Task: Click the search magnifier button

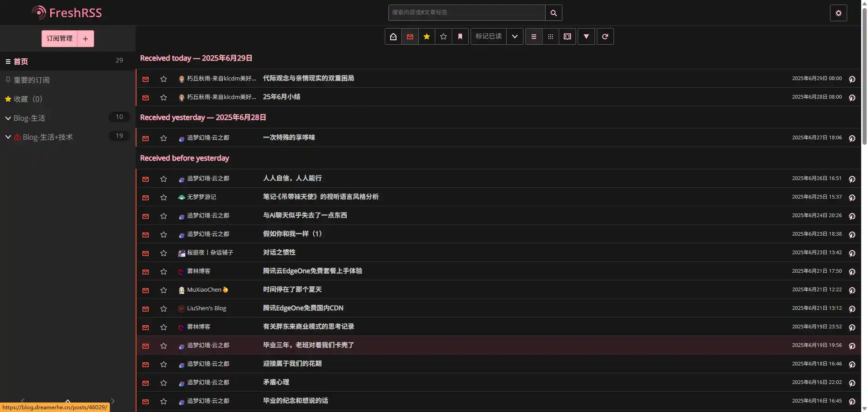Action: pyautogui.click(x=553, y=13)
